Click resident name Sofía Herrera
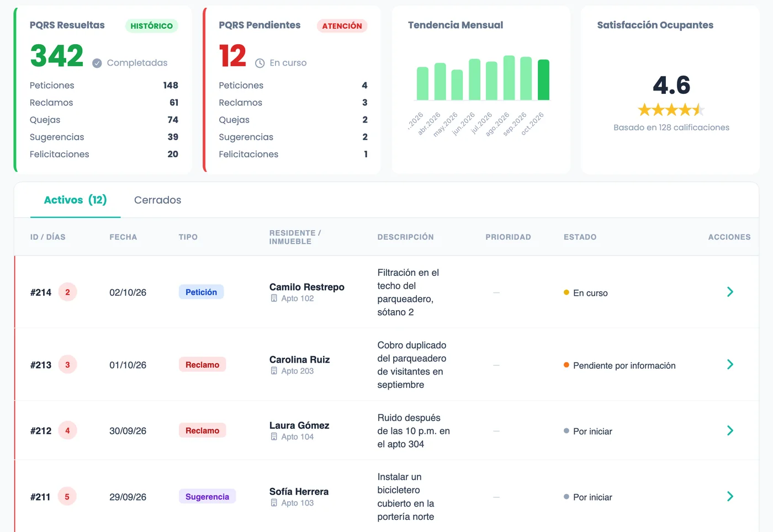The height and width of the screenshot is (532, 773). [299, 492]
